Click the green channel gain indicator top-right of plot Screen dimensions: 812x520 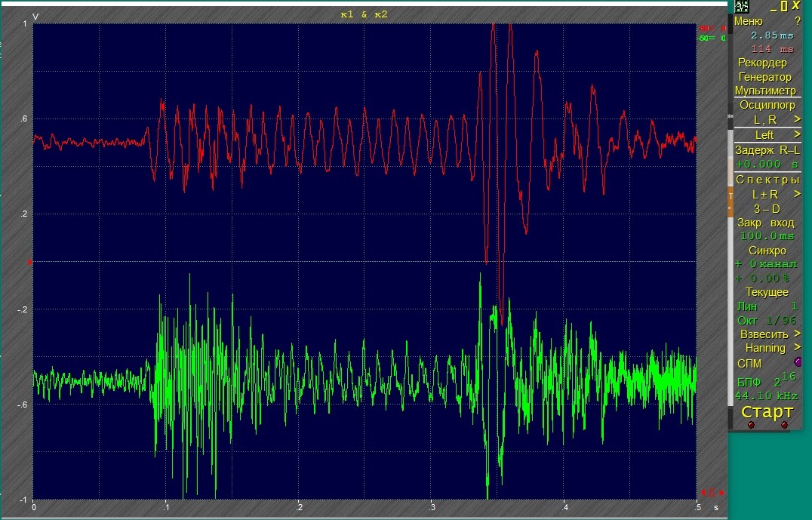[x=712, y=38]
